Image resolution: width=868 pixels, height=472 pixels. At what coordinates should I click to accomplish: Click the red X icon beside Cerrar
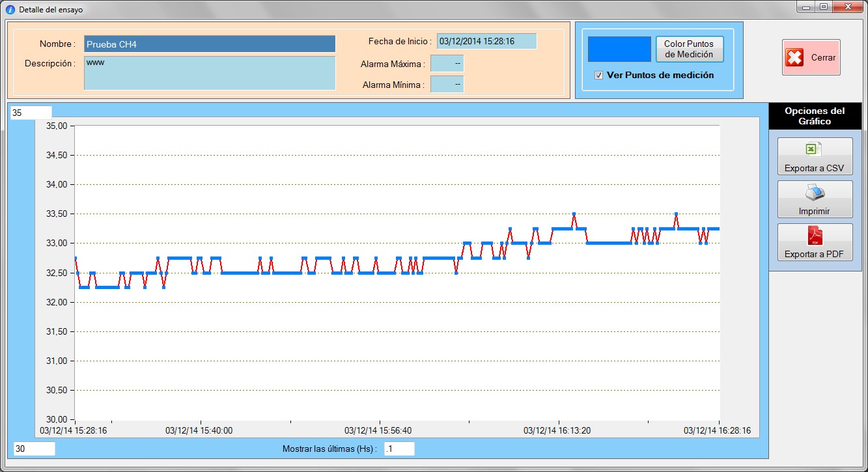[x=794, y=57]
